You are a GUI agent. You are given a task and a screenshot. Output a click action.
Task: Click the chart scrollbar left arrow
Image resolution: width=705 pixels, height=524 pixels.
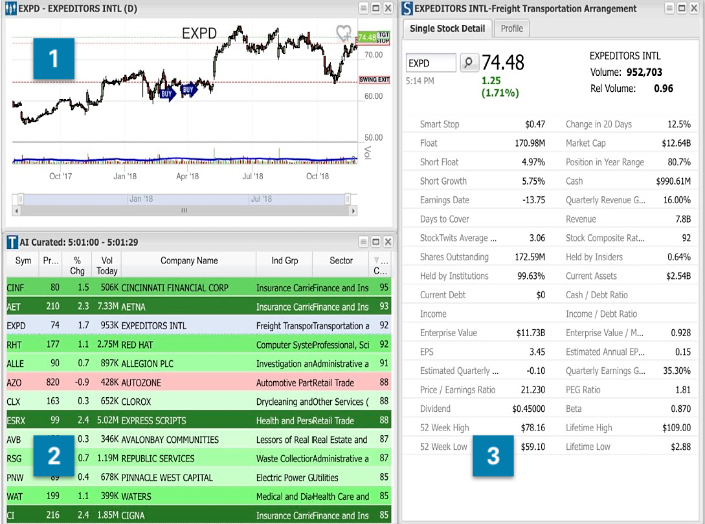pos(17,210)
